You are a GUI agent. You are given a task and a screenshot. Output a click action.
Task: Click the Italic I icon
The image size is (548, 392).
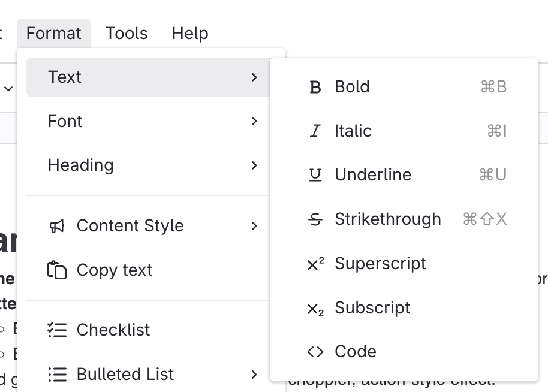coord(315,131)
